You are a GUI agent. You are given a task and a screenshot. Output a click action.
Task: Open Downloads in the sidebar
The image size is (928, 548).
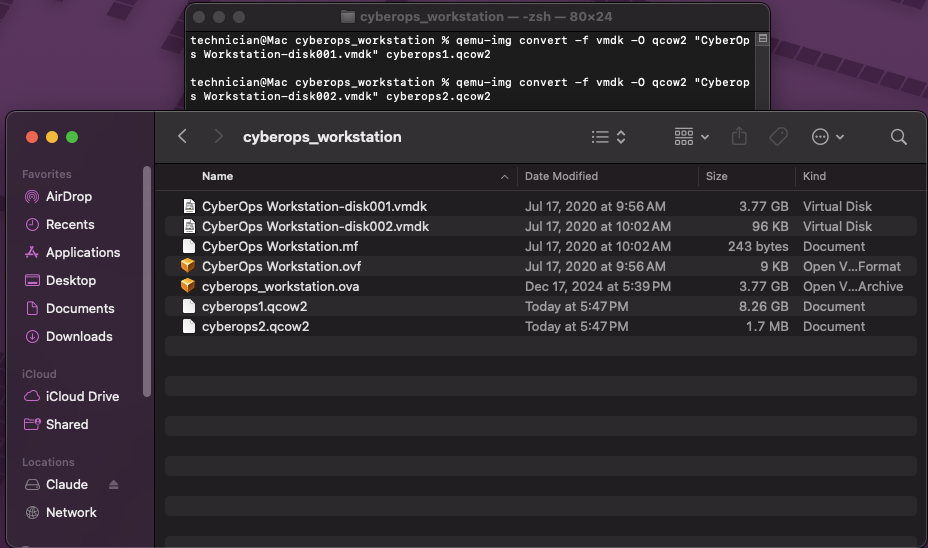pos(78,337)
